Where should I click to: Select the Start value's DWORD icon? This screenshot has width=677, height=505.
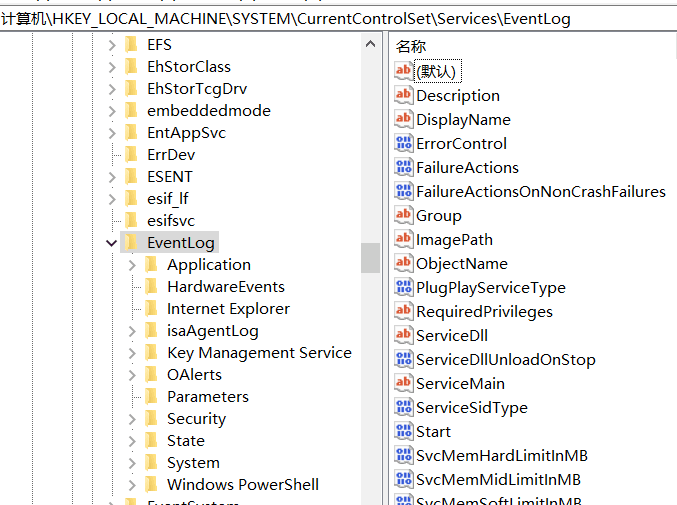coord(403,431)
